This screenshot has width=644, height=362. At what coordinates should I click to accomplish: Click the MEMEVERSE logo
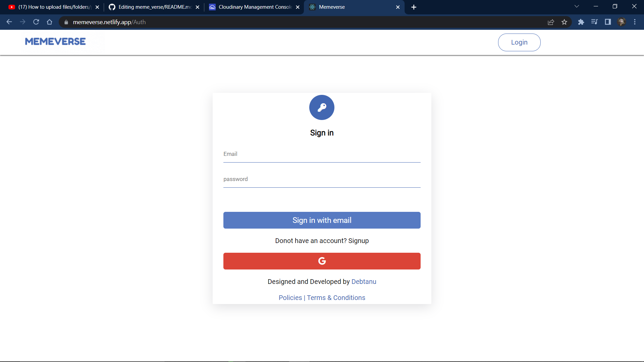pyautogui.click(x=55, y=42)
